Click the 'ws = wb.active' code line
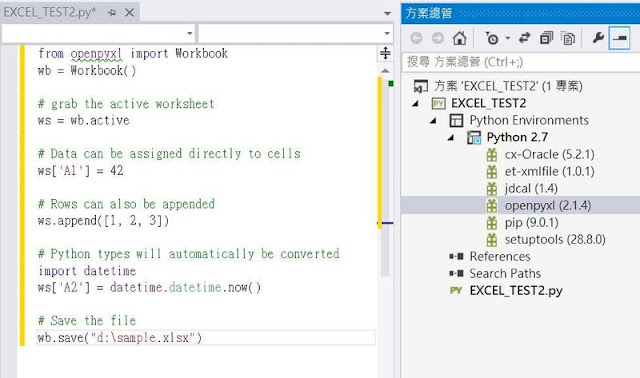This screenshot has width=640, height=378. [84, 120]
